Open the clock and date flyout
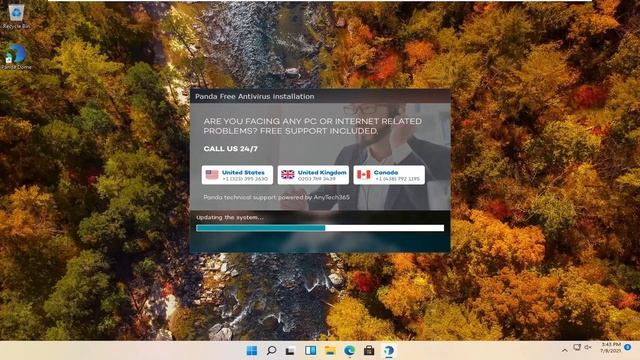 pyautogui.click(x=611, y=348)
